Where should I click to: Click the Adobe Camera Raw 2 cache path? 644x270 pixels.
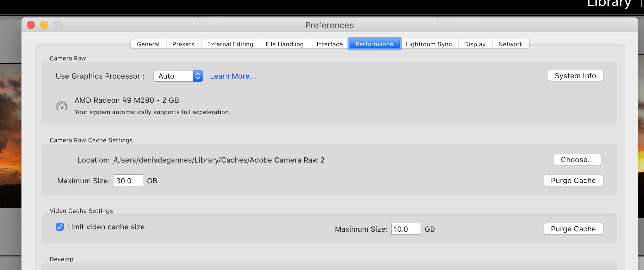pos(219,160)
